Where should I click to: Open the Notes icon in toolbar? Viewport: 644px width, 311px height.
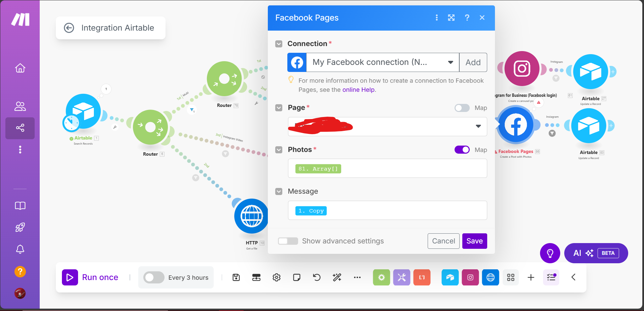coord(297,277)
